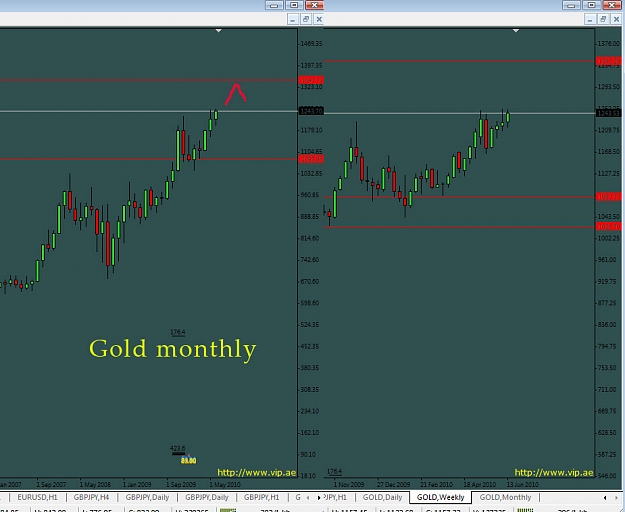Image resolution: width=625 pixels, height=512 pixels.
Task: Click the 960.85 price scale value
Action: click(309, 195)
